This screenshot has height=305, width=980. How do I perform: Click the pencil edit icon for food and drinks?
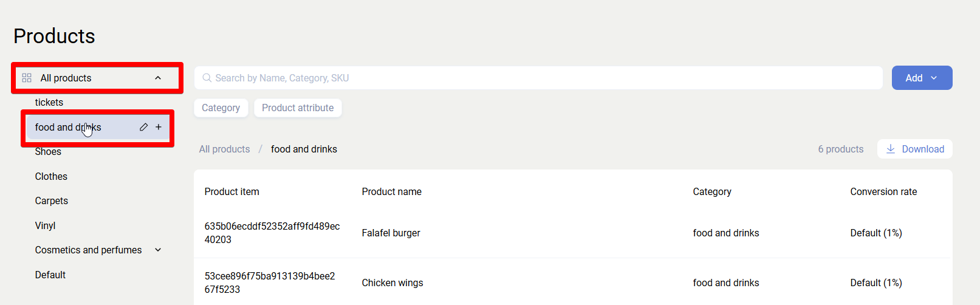143,127
